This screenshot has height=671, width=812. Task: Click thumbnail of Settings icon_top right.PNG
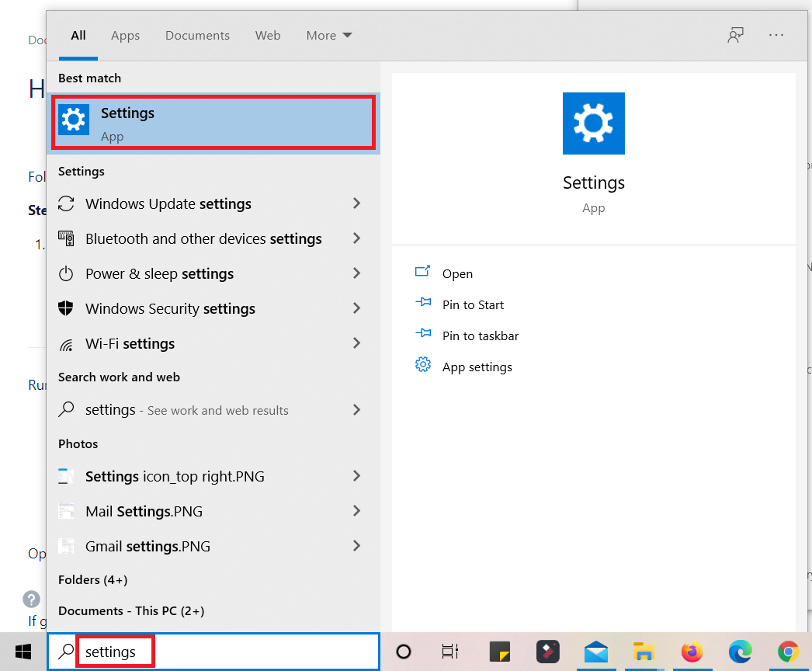(66, 475)
